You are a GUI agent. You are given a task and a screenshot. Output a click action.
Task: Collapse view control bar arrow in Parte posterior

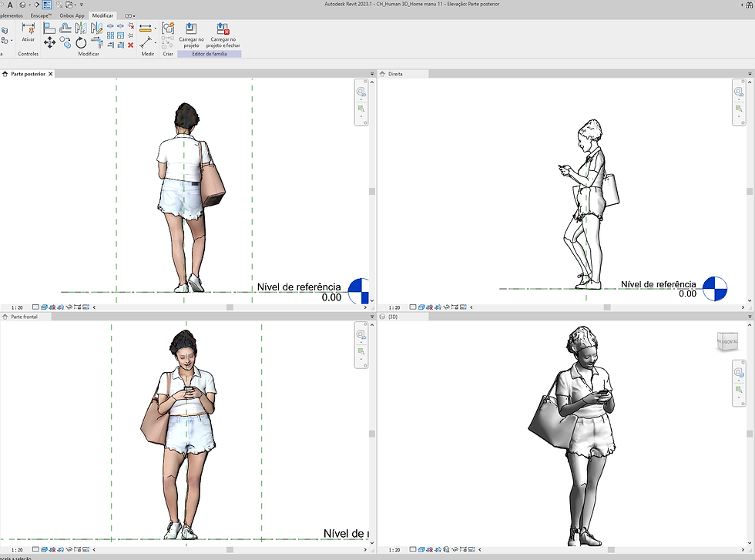click(x=94, y=307)
